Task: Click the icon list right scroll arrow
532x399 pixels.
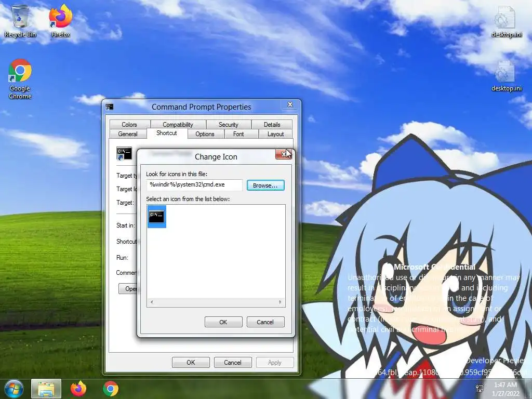Action: [x=280, y=302]
